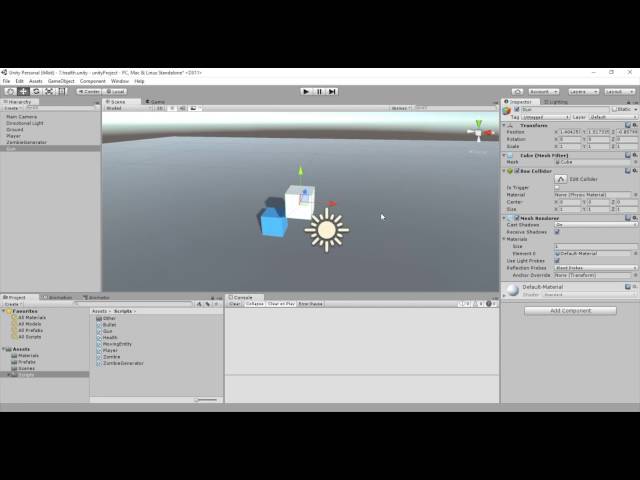Screen dimensions: 640x480
Task: Open the Account dropdown
Action: (x=543, y=91)
